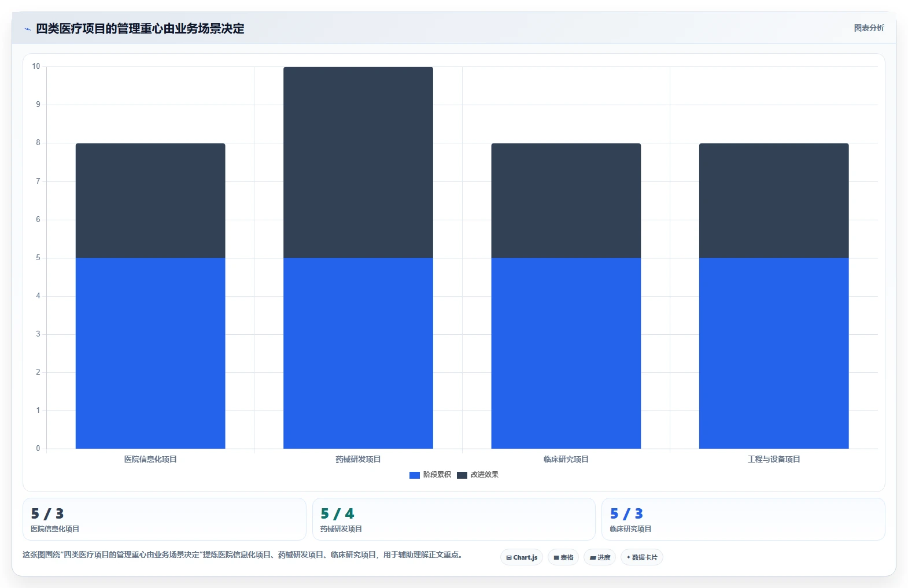Toggle the 改进效果 legend swatch
Viewport: 908px width, 588px height.
point(462,475)
